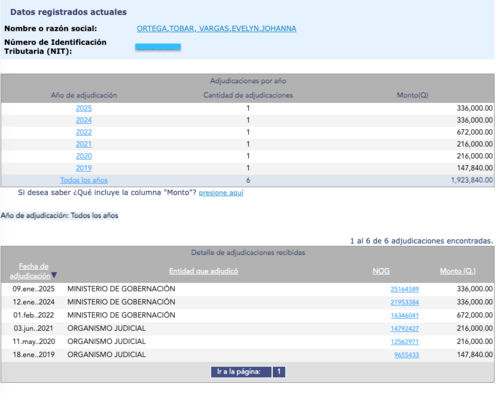Open the ORTEGA TOBAR VARGAS EVELYN JOHANNA name link
500x393 pixels.
tap(216, 29)
